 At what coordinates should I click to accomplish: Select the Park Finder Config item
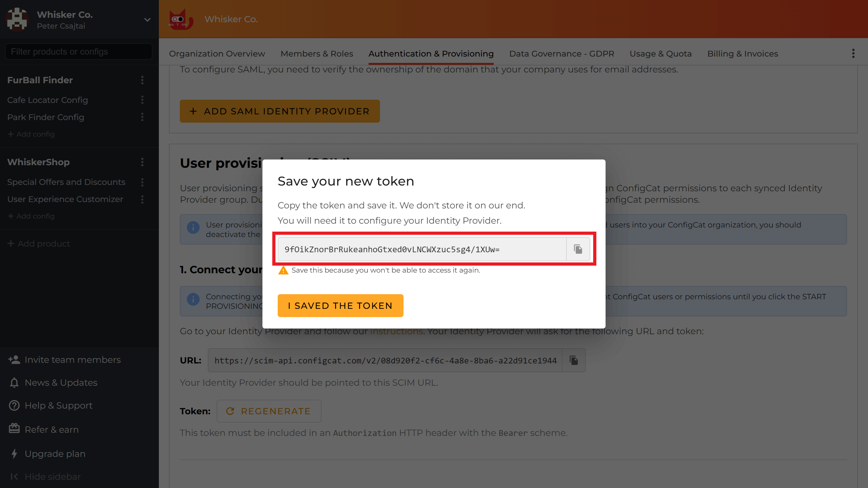coord(46,117)
